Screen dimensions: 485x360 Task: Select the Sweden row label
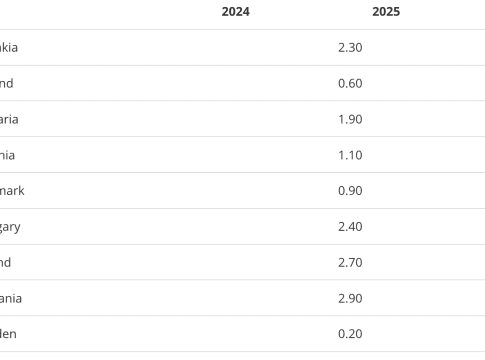point(8,334)
